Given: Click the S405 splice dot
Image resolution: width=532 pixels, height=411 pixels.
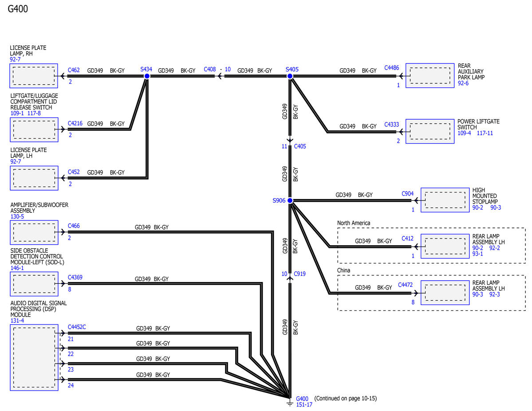Looking at the screenshot, I should (290, 76).
